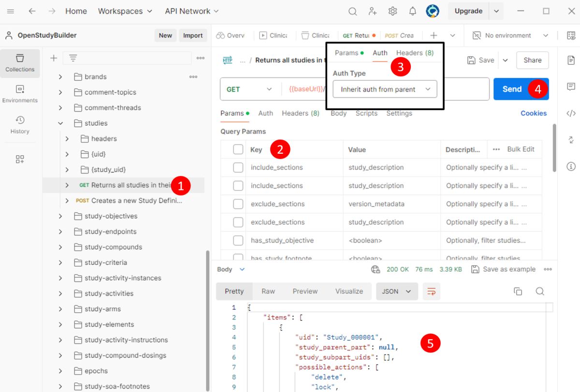The height and width of the screenshot is (392, 580).
Task: Switch to the Raw response view
Action: (x=268, y=291)
